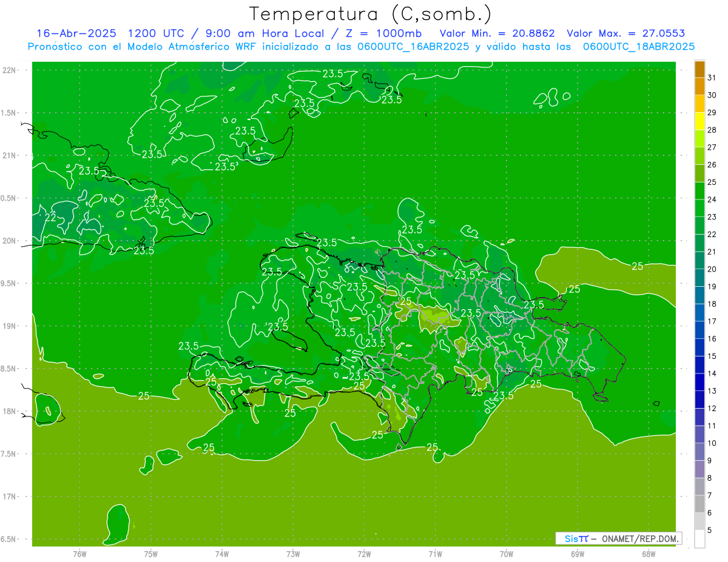This screenshot has height=562, width=728.
Task: Click the '31' label on the color legend
Action: point(712,78)
